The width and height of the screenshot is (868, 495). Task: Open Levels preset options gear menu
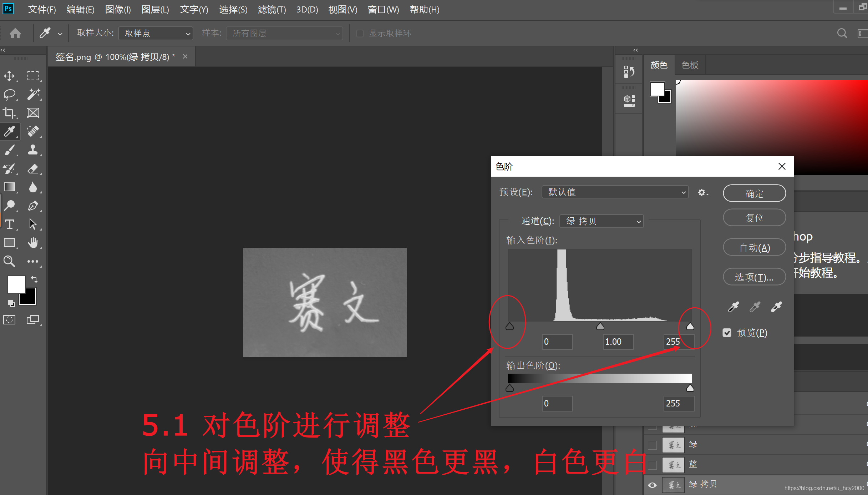point(703,193)
